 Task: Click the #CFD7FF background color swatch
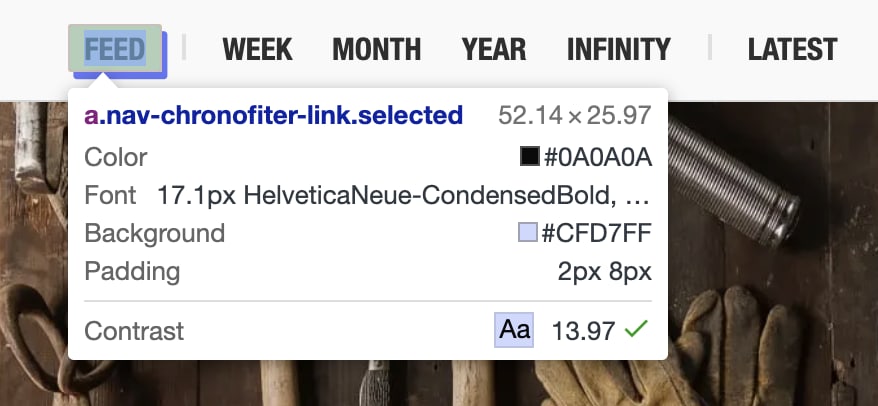(528, 234)
